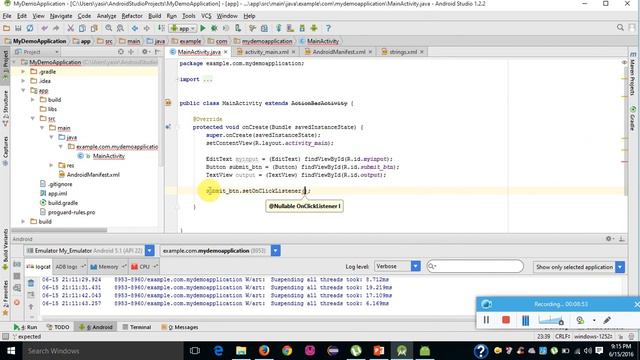Image resolution: width=640 pixels, height=360 pixels.
Task: Switch to the activity_main.xml tab
Action: tap(266, 52)
